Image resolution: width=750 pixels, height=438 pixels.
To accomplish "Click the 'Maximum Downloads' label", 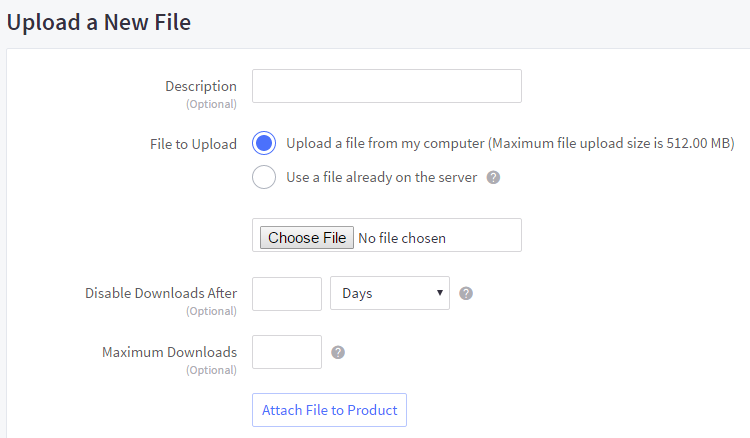I will (169, 352).
